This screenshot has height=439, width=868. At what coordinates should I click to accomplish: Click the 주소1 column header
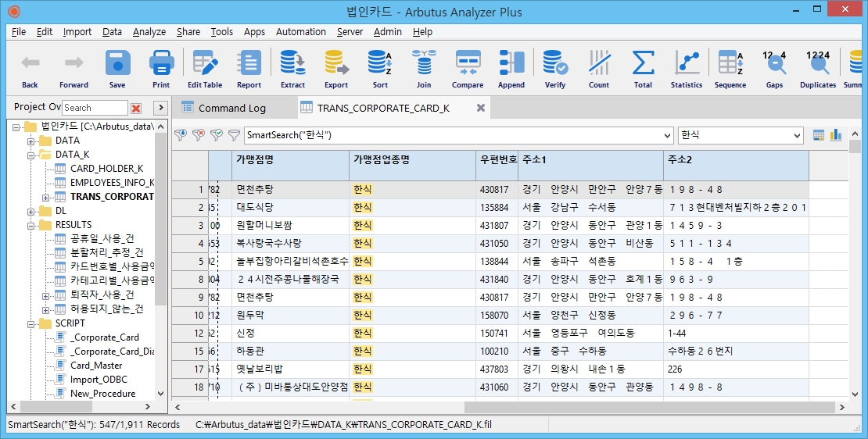(x=590, y=166)
